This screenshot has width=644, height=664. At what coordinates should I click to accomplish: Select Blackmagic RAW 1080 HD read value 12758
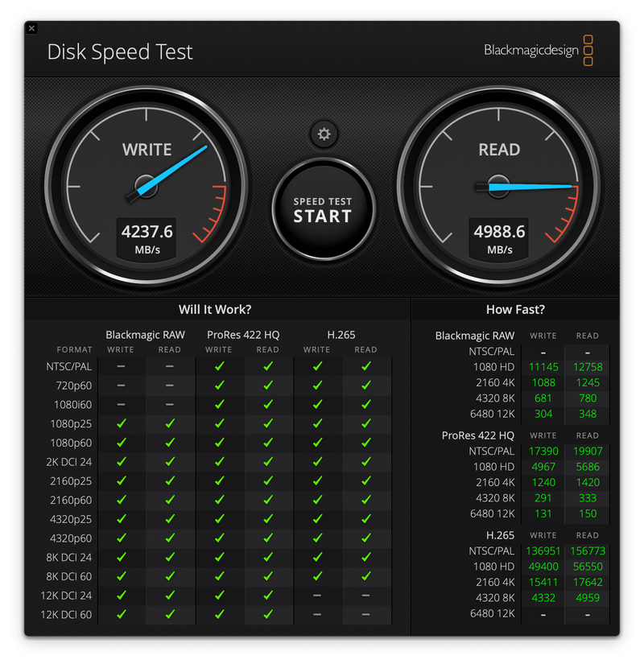click(x=588, y=367)
